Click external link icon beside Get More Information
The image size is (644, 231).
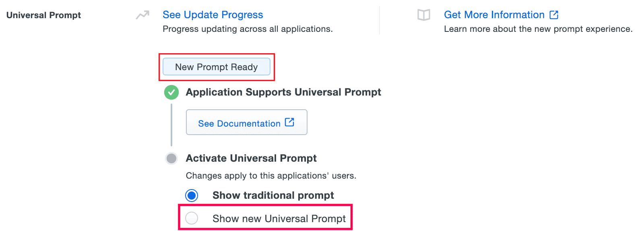(554, 15)
